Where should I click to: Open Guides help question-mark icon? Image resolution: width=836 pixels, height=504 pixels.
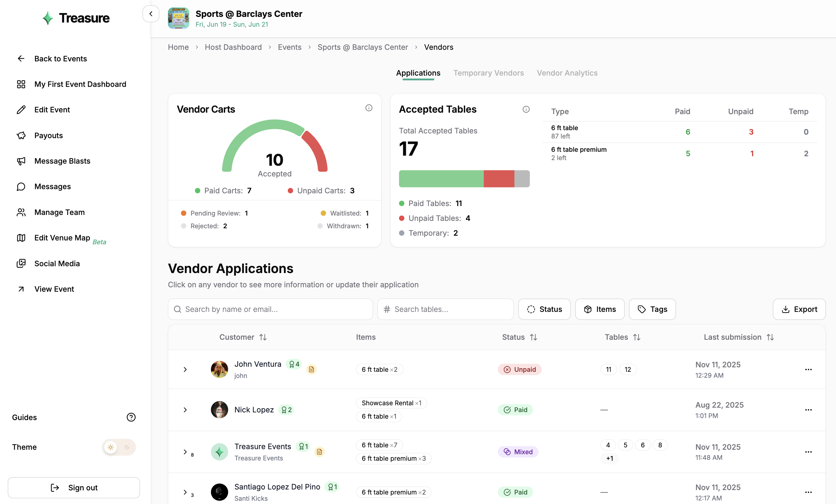[x=131, y=417]
